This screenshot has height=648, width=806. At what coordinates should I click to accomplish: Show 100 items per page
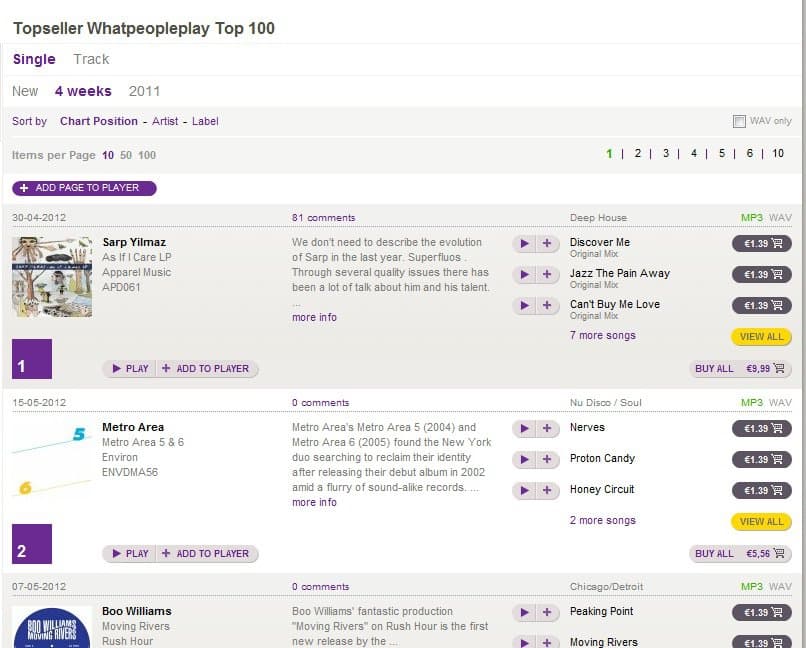[x=147, y=155]
